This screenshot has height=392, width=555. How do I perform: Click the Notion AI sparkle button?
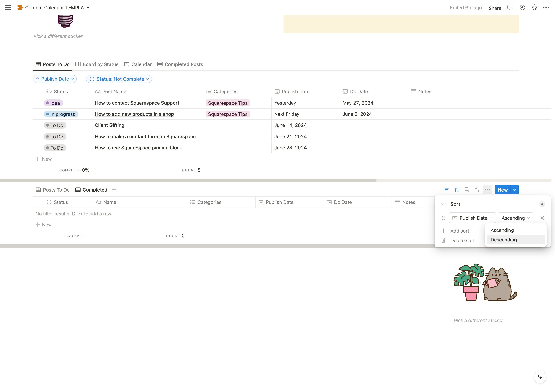(x=540, y=377)
